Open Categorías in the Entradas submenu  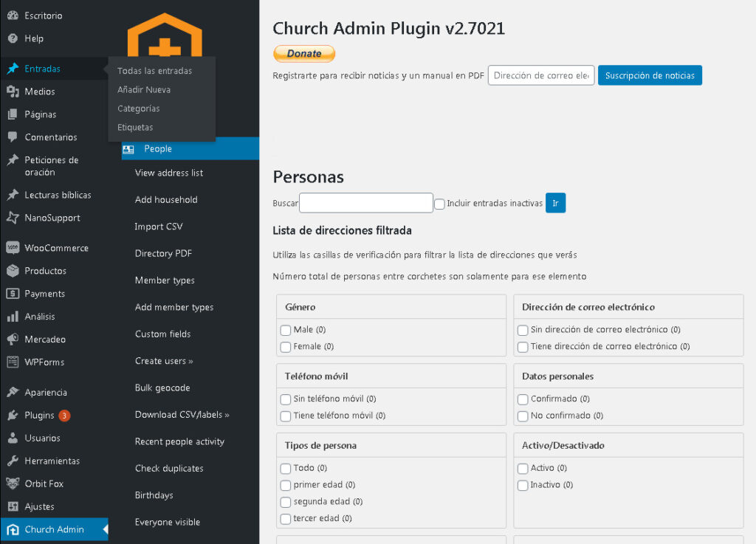tap(139, 109)
